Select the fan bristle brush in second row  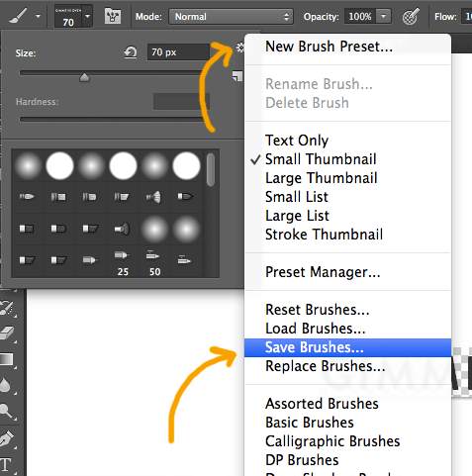point(154,197)
